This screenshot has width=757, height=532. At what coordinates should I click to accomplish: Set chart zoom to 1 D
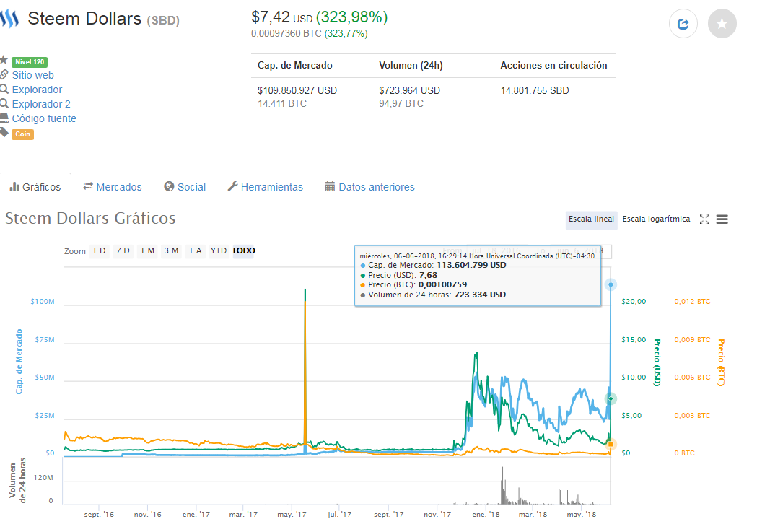pos(99,250)
